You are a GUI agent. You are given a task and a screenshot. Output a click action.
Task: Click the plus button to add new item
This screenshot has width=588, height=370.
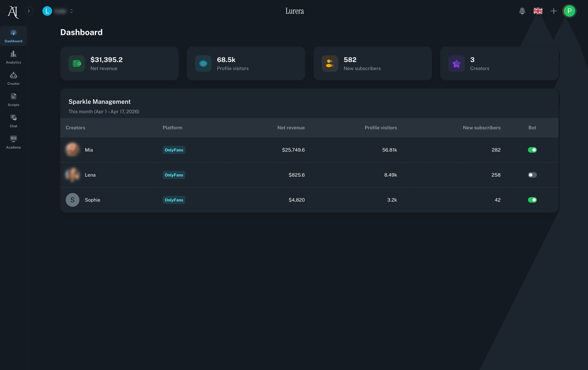pos(554,11)
